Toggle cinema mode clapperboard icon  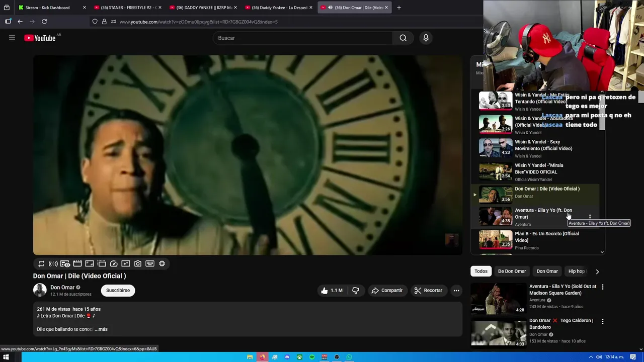(x=77, y=263)
